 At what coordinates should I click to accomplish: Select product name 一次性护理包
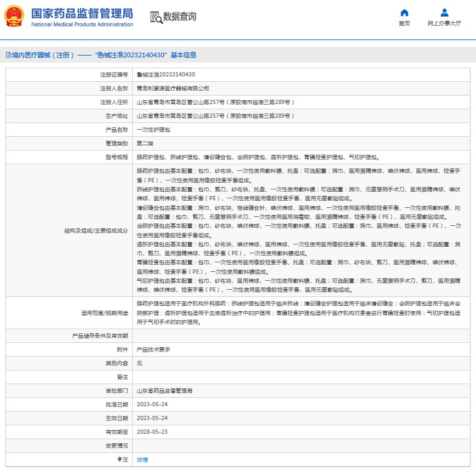[153, 130]
